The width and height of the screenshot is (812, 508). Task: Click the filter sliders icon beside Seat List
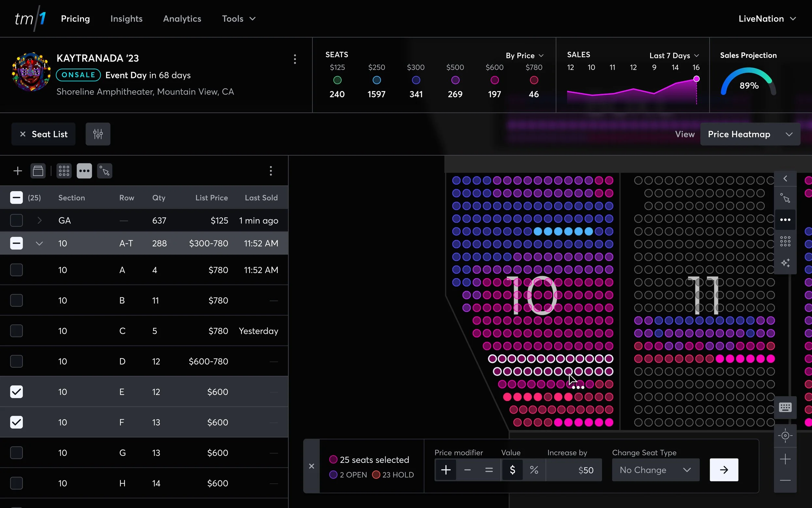tap(98, 134)
